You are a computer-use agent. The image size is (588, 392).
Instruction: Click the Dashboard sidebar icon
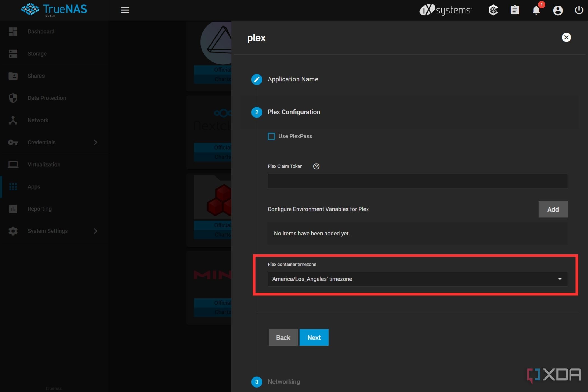click(x=13, y=31)
